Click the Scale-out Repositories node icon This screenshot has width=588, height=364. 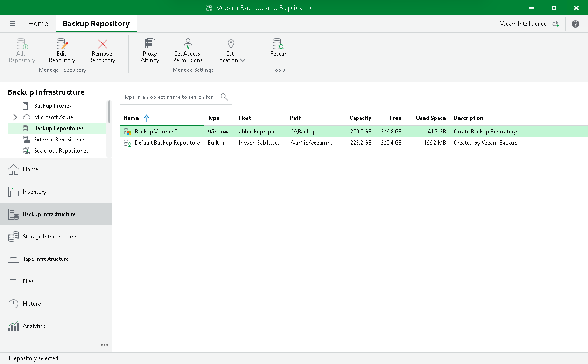[27, 151]
